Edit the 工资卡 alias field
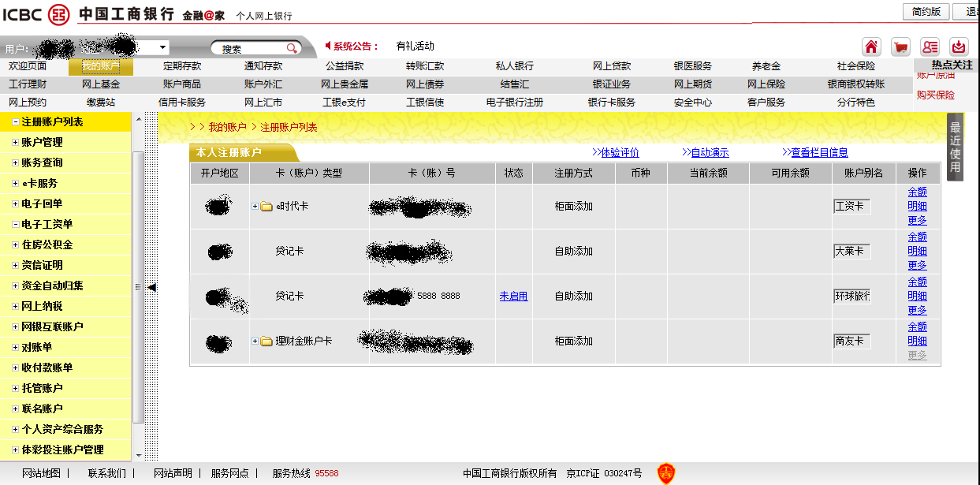The width and height of the screenshot is (980, 485). pos(852,207)
